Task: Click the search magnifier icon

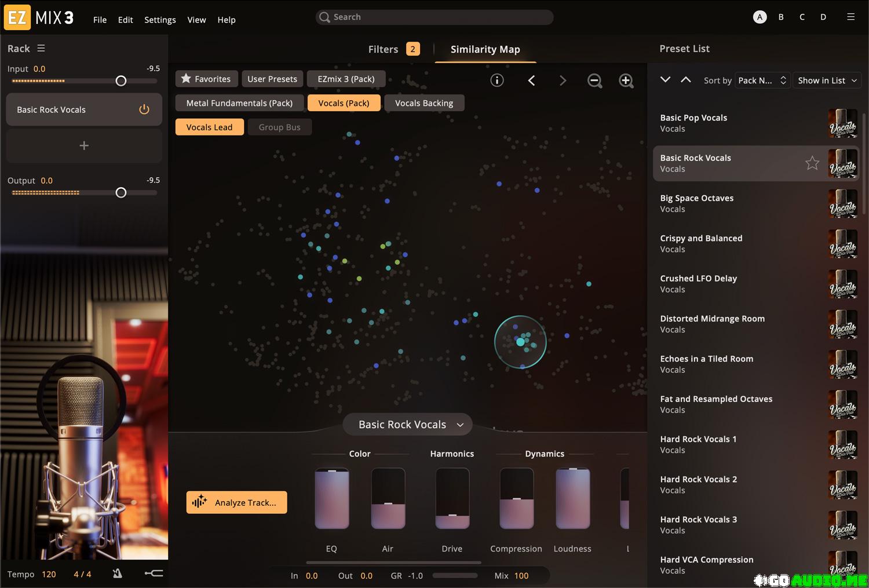Action: (324, 17)
